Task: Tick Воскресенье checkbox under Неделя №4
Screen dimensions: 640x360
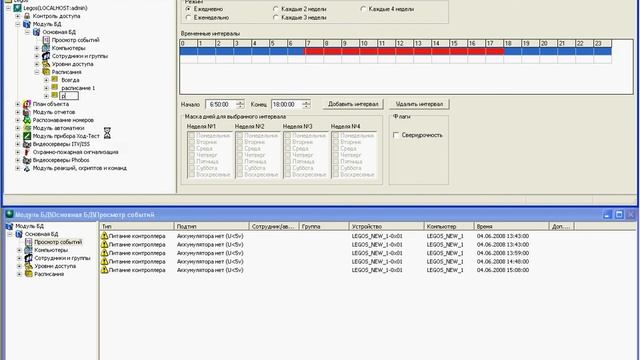Action: (336, 175)
